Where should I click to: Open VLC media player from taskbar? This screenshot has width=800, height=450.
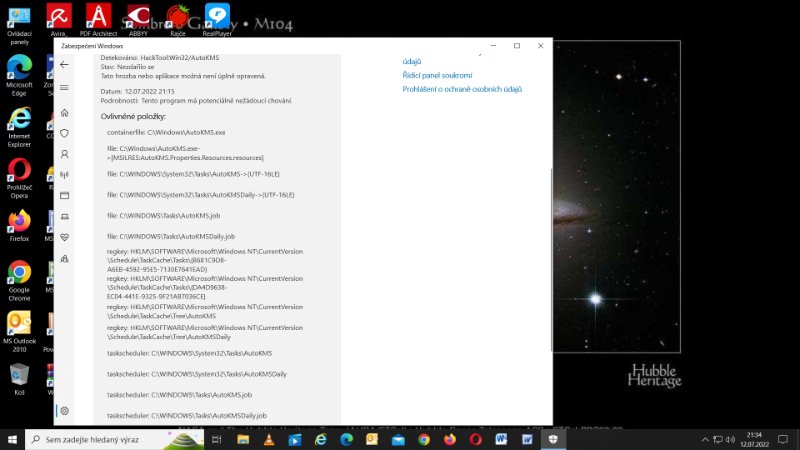point(269,439)
